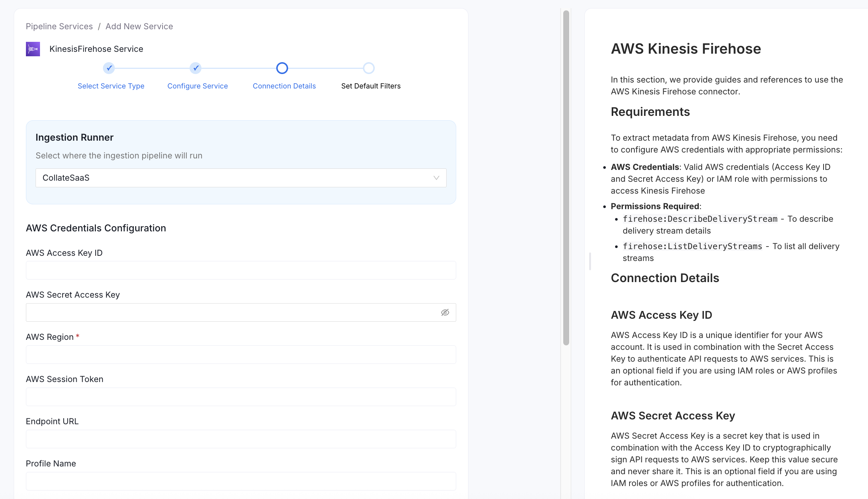Viewport: 868px width, 499px height.
Task: Click the AWS Session Token field
Action: [241, 396]
